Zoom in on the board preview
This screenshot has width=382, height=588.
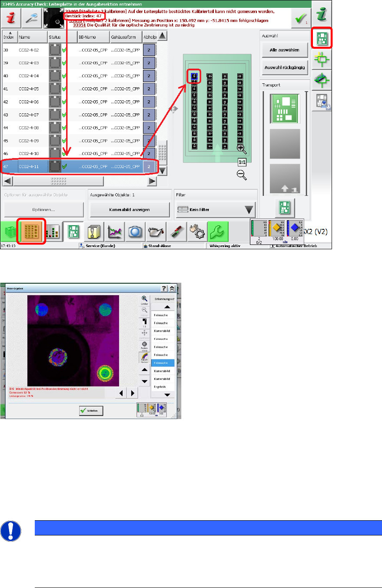click(242, 149)
